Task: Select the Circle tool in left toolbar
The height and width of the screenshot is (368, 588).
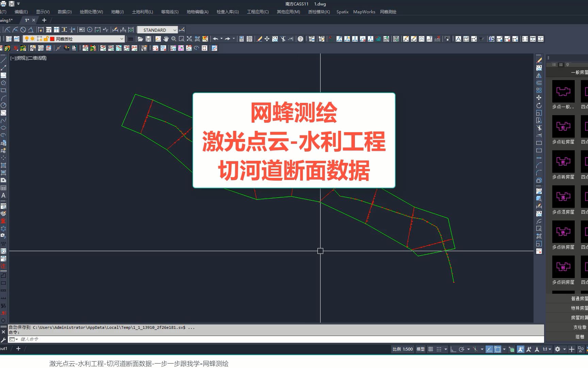Action: pos(3,105)
